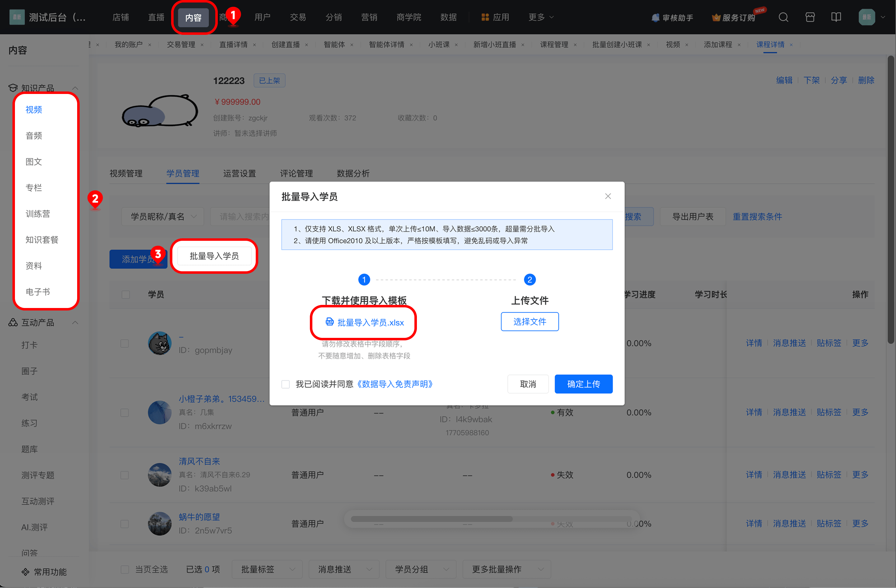896x588 pixels.
Task: Check the 清风不自来 row checkbox
Action: (125, 475)
